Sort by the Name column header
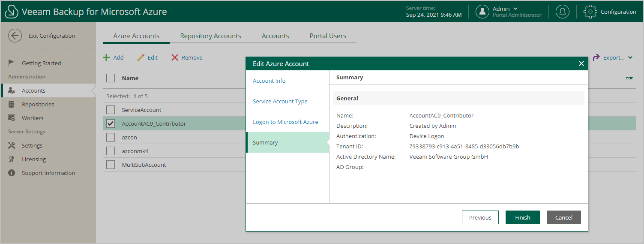The height and width of the screenshot is (244, 644). tap(130, 78)
